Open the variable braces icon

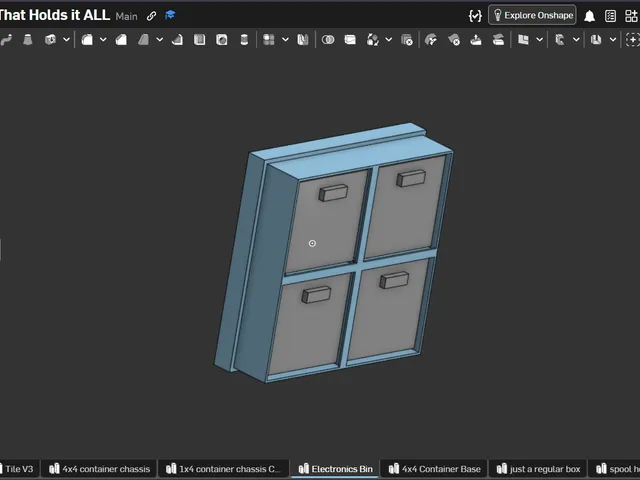475,16
